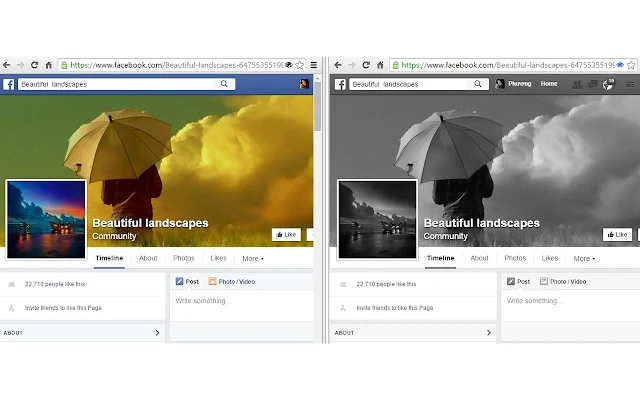Open the profile avatar in left Facebook header

click(x=304, y=84)
